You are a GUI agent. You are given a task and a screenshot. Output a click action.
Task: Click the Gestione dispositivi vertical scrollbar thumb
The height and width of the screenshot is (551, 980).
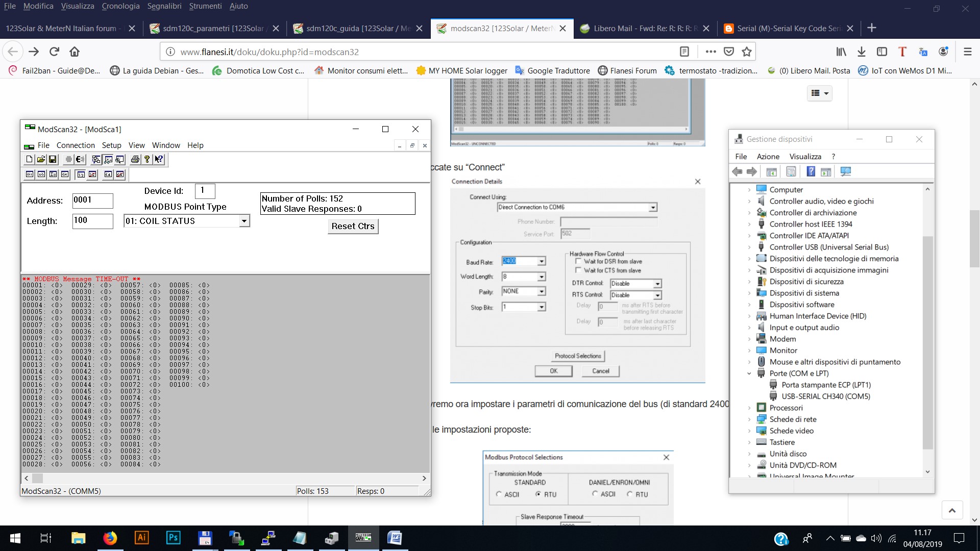click(927, 343)
